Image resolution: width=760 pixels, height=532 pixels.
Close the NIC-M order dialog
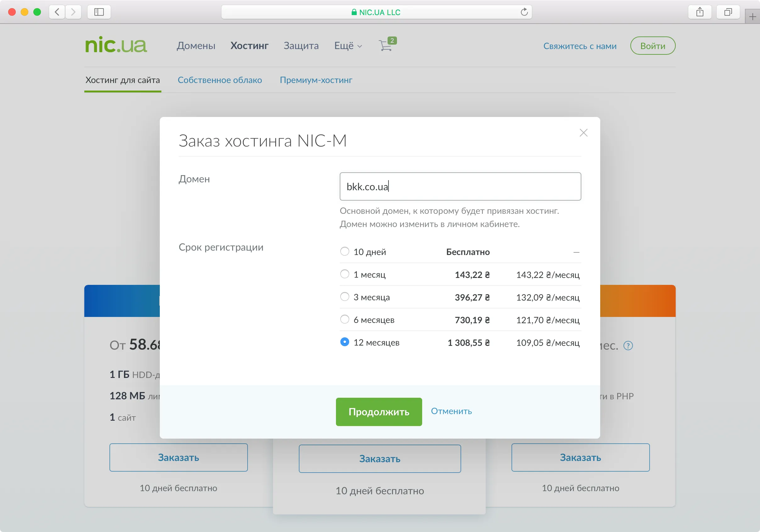tap(584, 133)
